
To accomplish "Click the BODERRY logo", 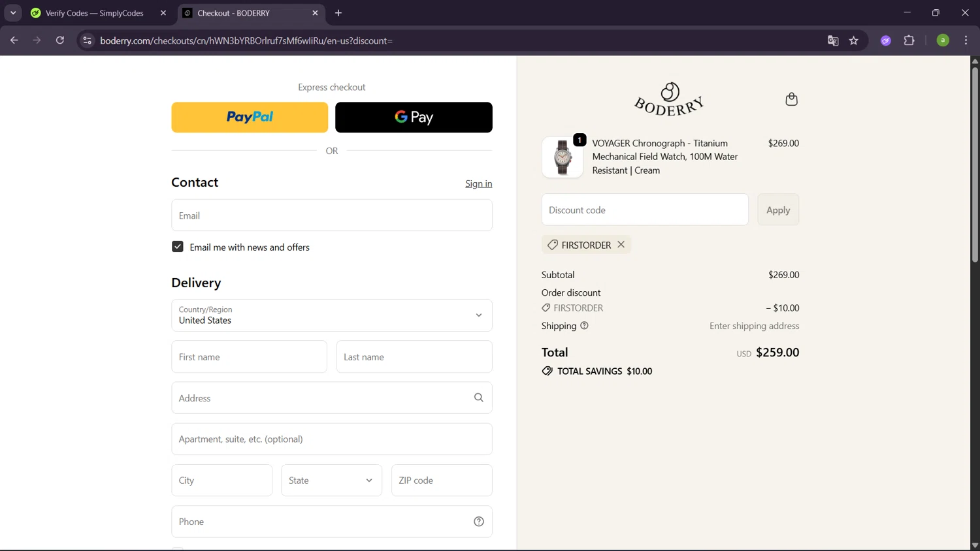I will click(x=669, y=99).
